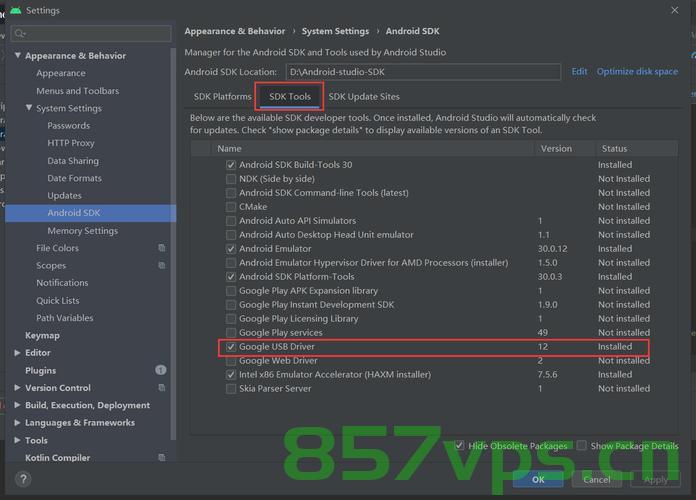The image size is (696, 500).
Task: Toggle Google USB Driver checkbox
Action: coord(231,347)
